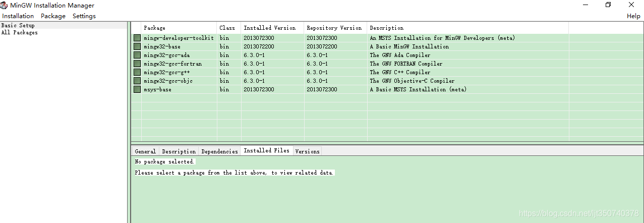
Task: Select the mingw32-gcc-objc package name
Action: click(168, 81)
